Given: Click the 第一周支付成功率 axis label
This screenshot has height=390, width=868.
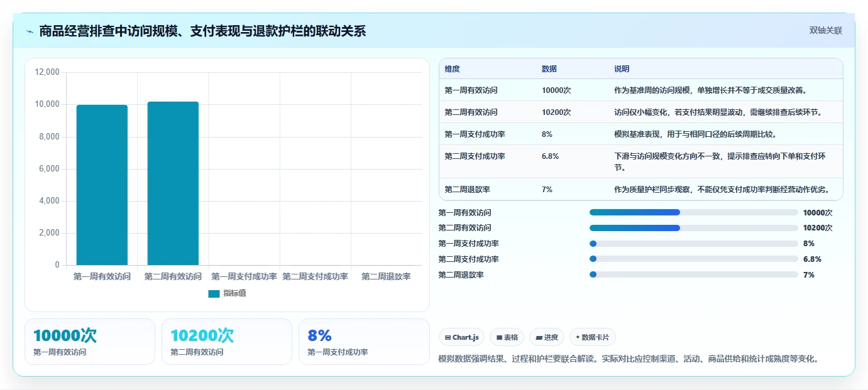Looking at the screenshot, I should coord(244,277).
